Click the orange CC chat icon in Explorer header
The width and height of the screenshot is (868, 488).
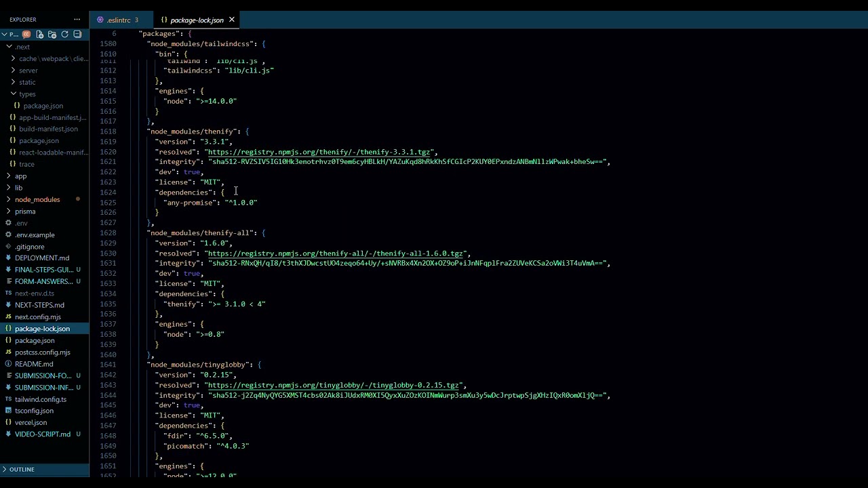click(27, 34)
